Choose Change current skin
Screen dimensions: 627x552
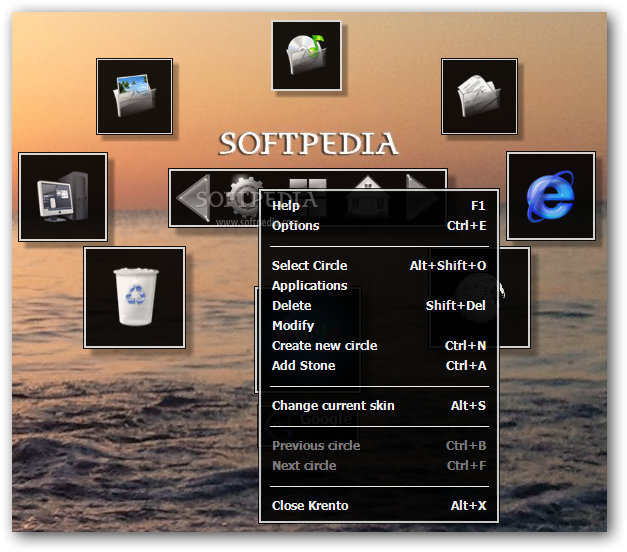[x=378, y=406]
